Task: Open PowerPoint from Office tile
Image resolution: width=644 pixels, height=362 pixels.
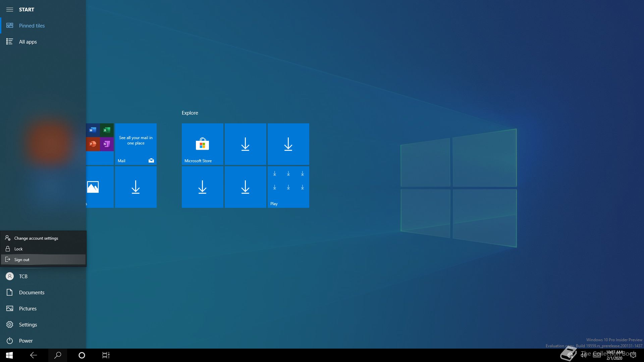Action: click(x=93, y=144)
